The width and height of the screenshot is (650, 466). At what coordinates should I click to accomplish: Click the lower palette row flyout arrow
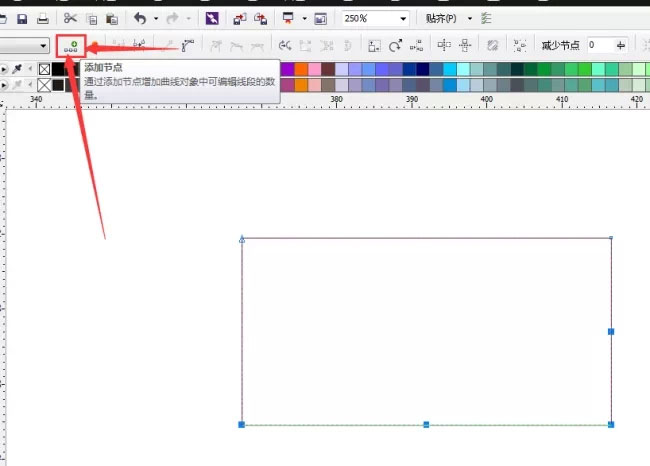(4, 85)
